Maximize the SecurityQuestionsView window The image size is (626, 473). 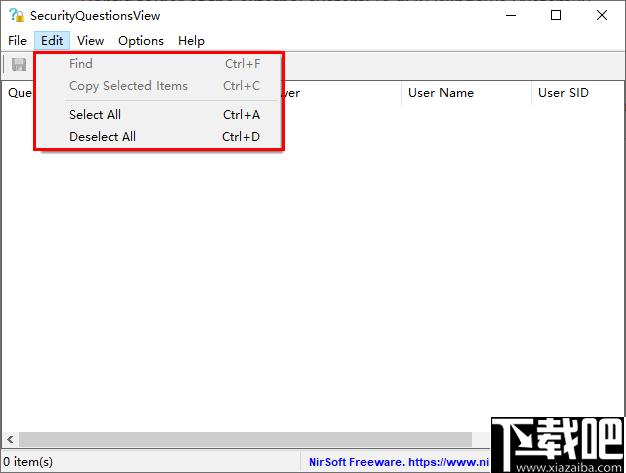(x=556, y=16)
